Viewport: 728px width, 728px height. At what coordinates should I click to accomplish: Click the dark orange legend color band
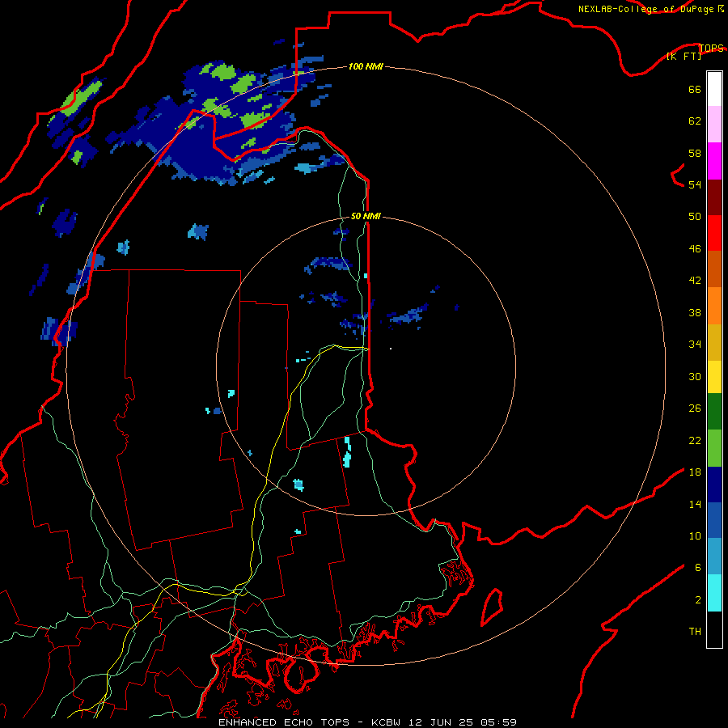pos(714,269)
